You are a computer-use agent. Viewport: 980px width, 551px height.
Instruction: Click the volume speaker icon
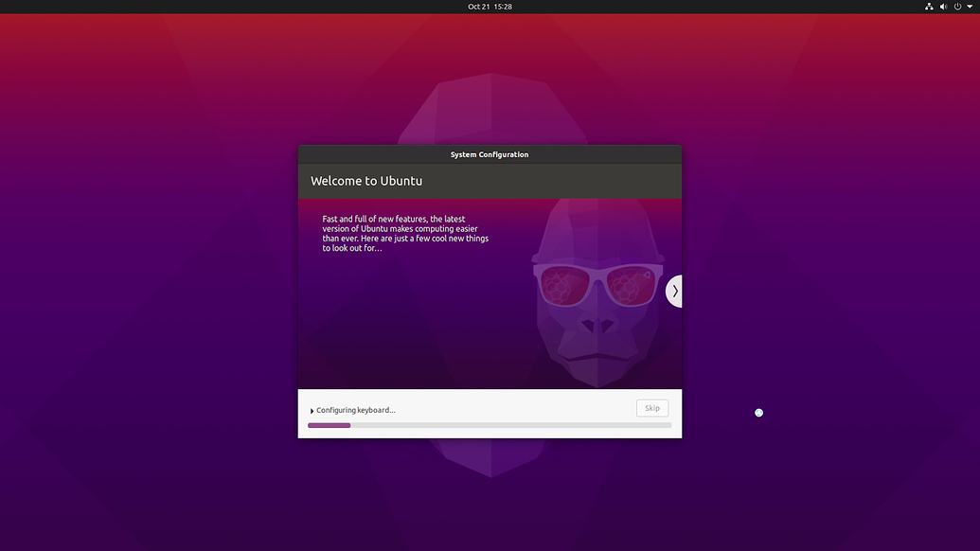click(943, 7)
